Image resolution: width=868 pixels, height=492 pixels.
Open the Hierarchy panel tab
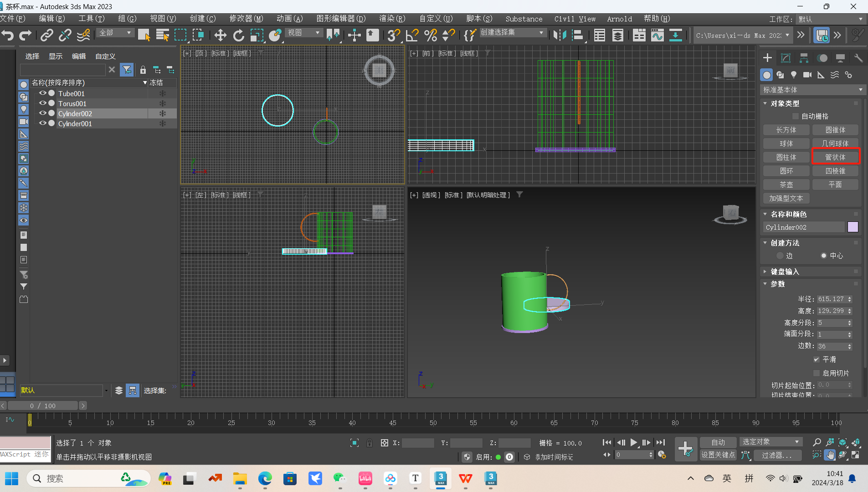coord(804,58)
